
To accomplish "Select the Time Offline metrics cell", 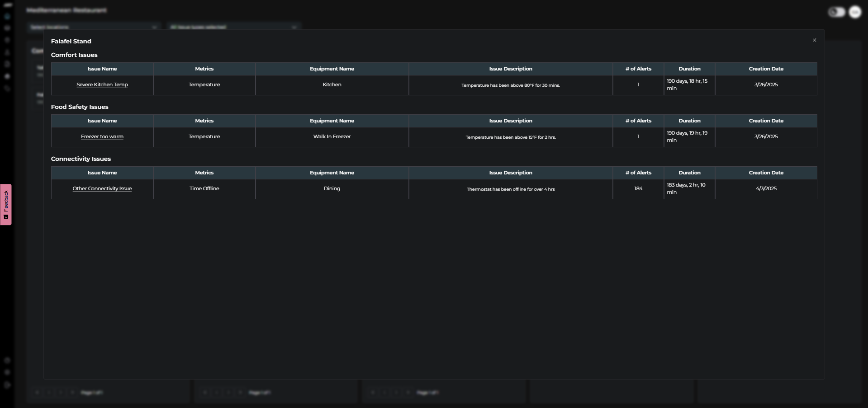I will 204,189.
